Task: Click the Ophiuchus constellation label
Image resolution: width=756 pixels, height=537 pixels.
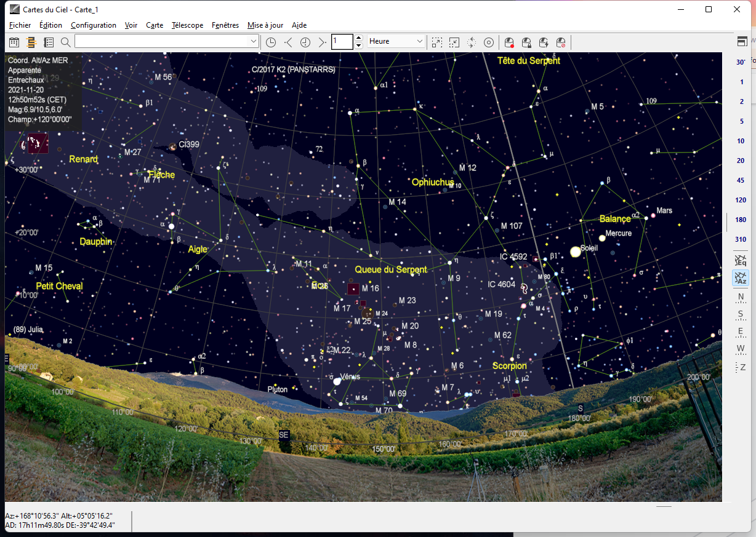Action: tap(433, 182)
